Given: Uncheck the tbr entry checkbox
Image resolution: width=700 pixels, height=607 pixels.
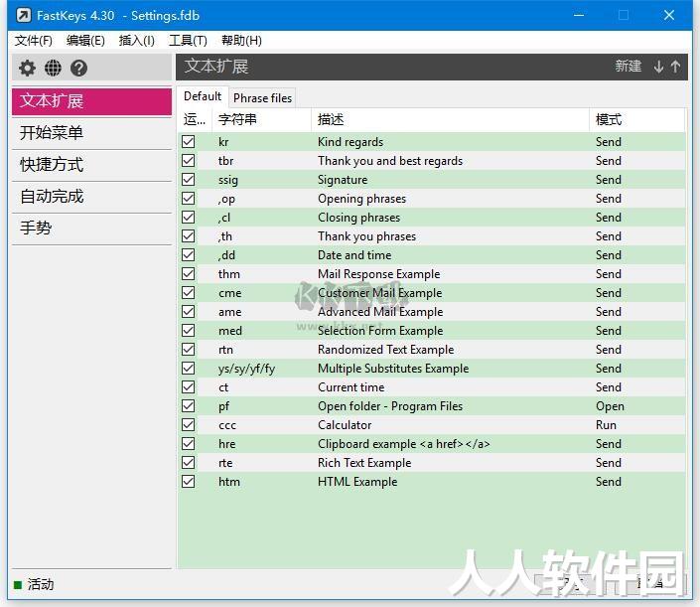Looking at the screenshot, I should point(189,160).
